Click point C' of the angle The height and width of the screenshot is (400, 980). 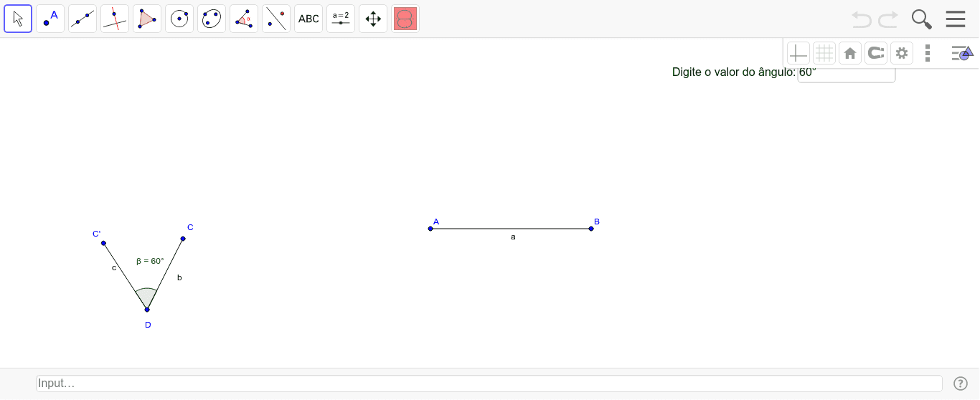click(x=103, y=243)
